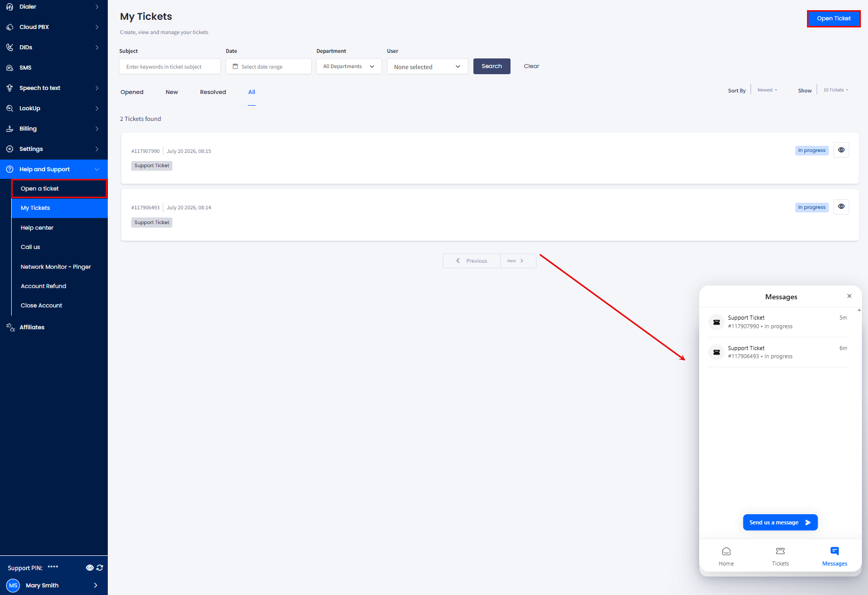
Task: Open message Support Ticket #117907990
Action: click(778, 322)
